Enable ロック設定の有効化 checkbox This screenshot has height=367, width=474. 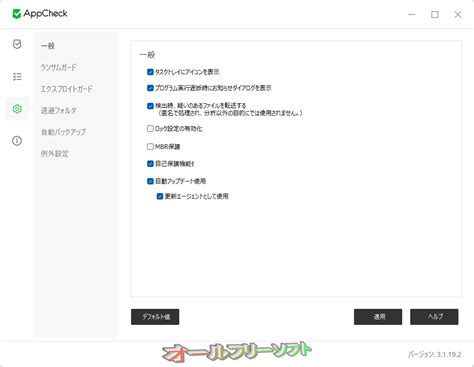[150, 129]
